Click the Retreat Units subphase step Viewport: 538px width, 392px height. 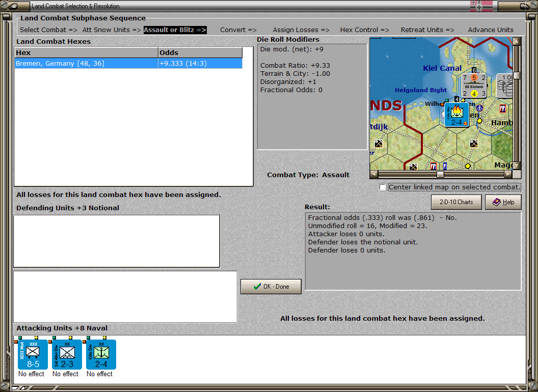(427, 30)
